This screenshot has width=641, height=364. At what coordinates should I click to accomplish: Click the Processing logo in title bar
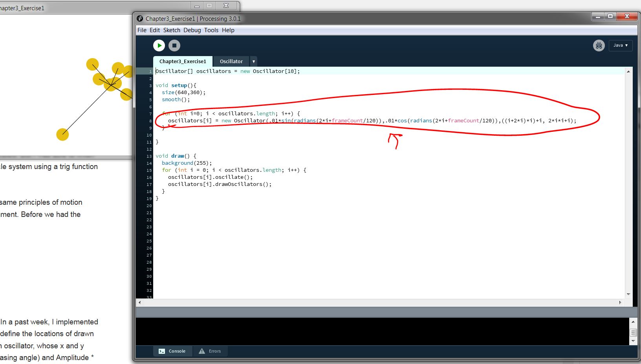click(x=140, y=18)
